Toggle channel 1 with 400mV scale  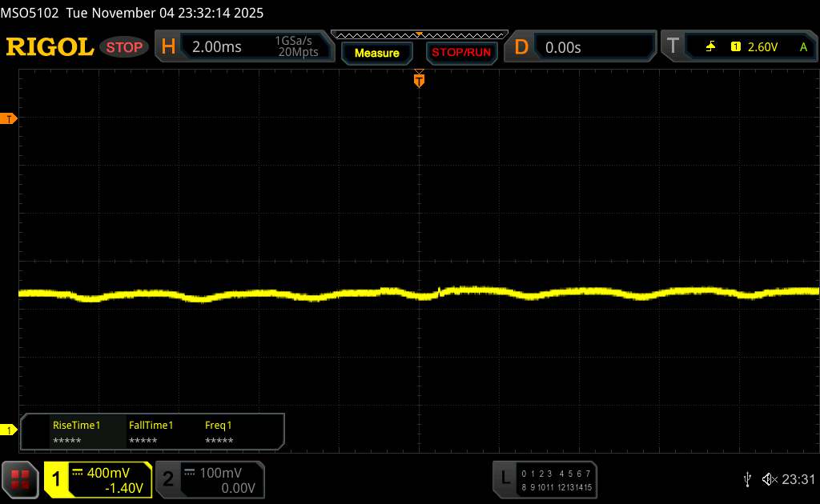click(98, 479)
